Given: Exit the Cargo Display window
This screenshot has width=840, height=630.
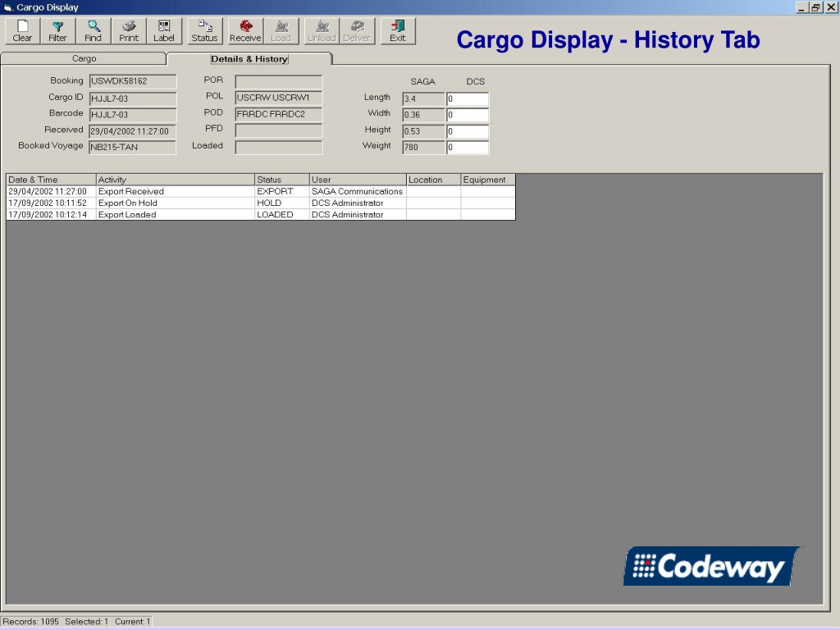Looking at the screenshot, I should click(x=398, y=31).
